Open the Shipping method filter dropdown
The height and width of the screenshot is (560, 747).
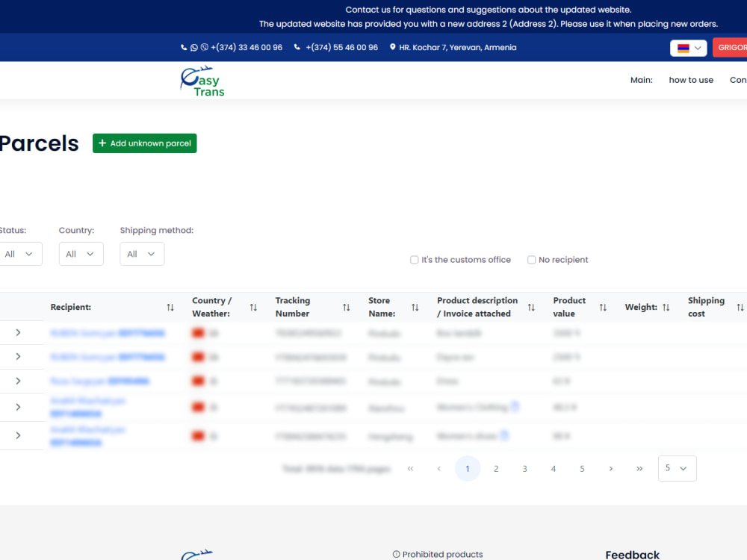142,254
